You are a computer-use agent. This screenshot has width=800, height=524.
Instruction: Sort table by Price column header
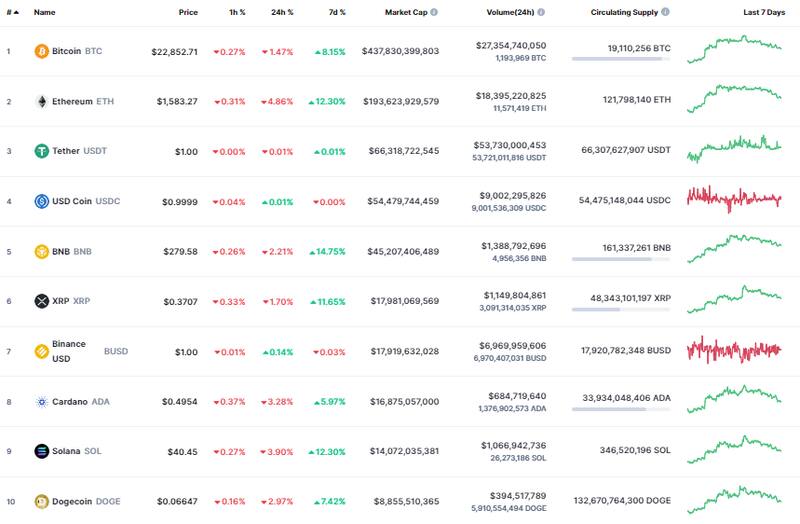click(188, 13)
